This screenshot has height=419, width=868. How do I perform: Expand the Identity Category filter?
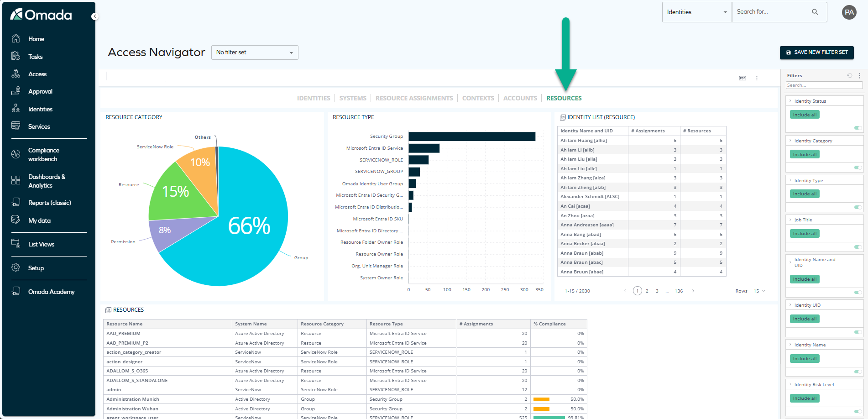[790, 141]
